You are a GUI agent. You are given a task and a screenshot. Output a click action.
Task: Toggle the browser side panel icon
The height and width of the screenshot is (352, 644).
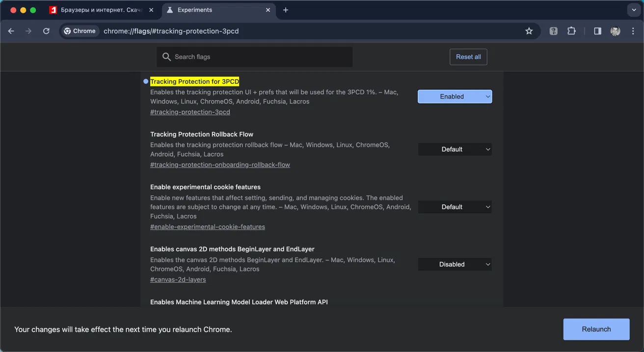coord(597,31)
